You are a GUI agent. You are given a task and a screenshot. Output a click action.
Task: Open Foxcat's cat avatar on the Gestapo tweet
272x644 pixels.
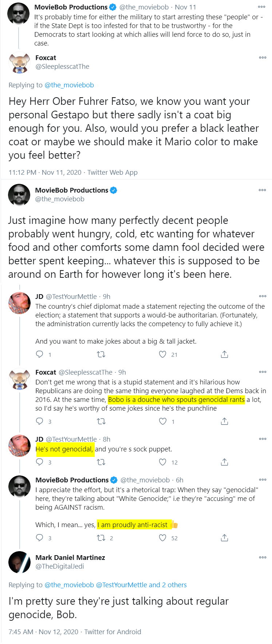coord(19,63)
